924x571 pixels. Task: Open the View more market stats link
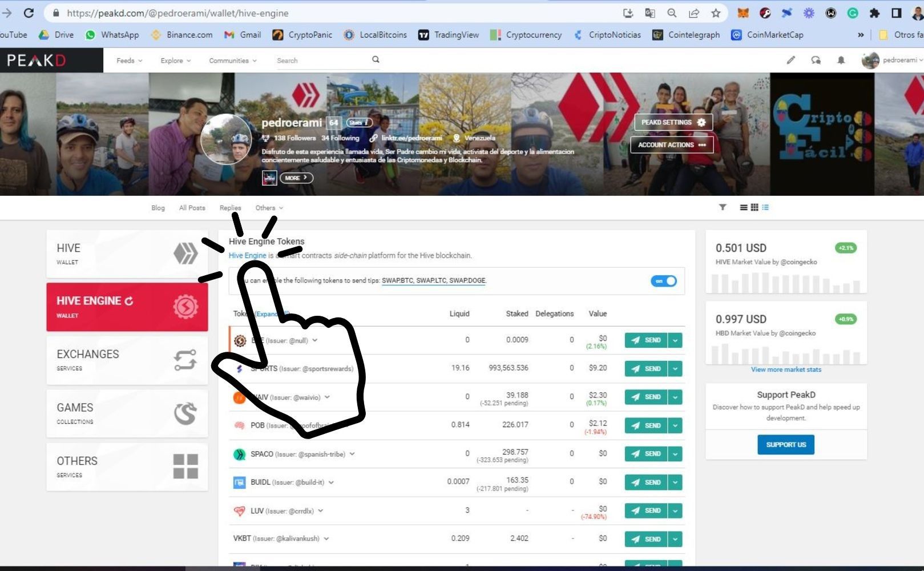point(786,370)
